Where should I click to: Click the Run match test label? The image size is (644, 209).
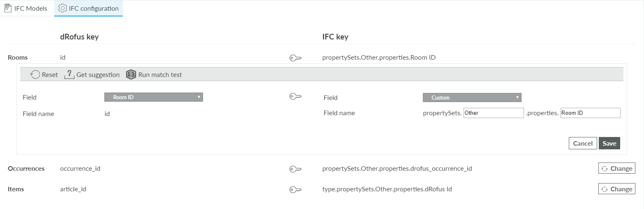[x=160, y=75]
